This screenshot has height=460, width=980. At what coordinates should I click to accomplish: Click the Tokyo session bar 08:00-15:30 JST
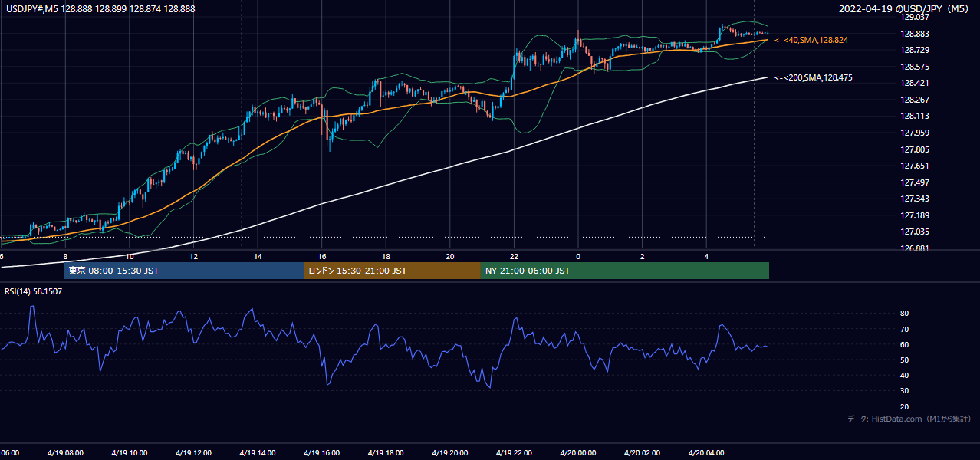click(184, 271)
